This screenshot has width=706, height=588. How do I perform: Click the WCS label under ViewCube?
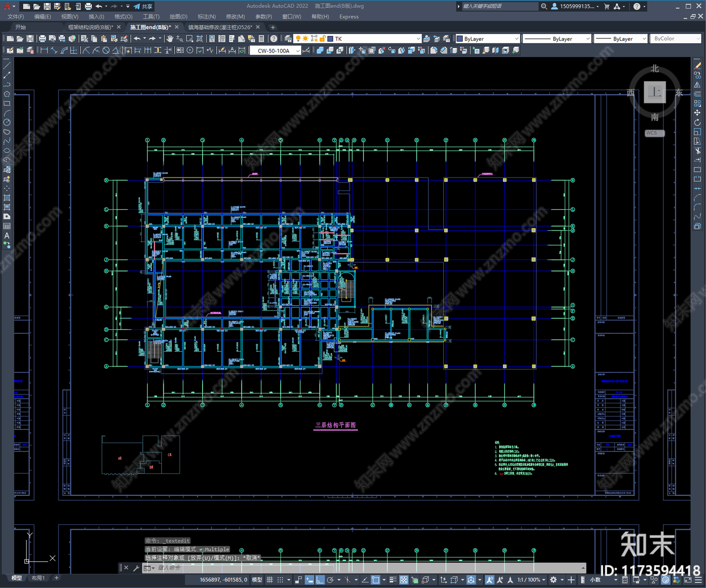coord(654,133)
